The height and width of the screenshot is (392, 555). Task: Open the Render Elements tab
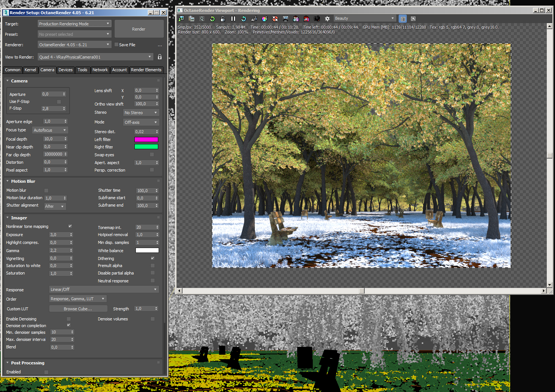point(146,70)
